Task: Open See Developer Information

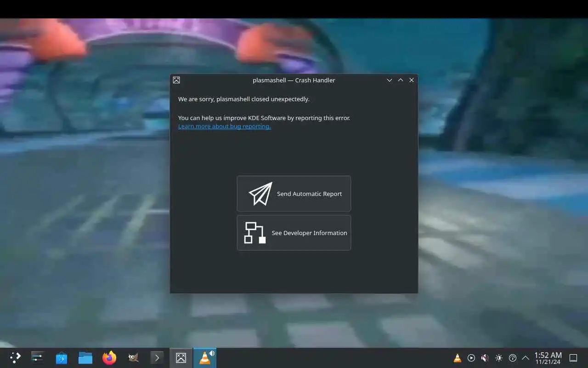Action: [x=294, y=233]
